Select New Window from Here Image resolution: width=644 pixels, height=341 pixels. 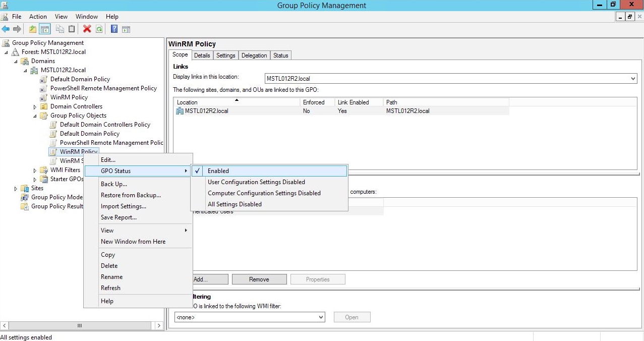(x=138, y=242)
